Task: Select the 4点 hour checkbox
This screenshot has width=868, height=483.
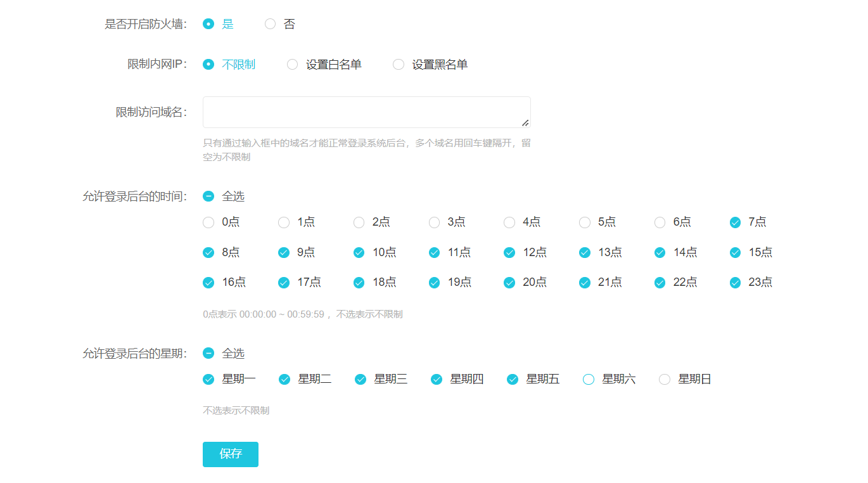Action: (509, 222)
